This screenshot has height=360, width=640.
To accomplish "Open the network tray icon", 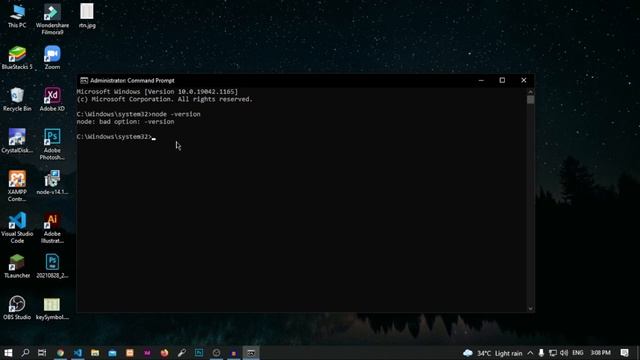I will (553, 353).
